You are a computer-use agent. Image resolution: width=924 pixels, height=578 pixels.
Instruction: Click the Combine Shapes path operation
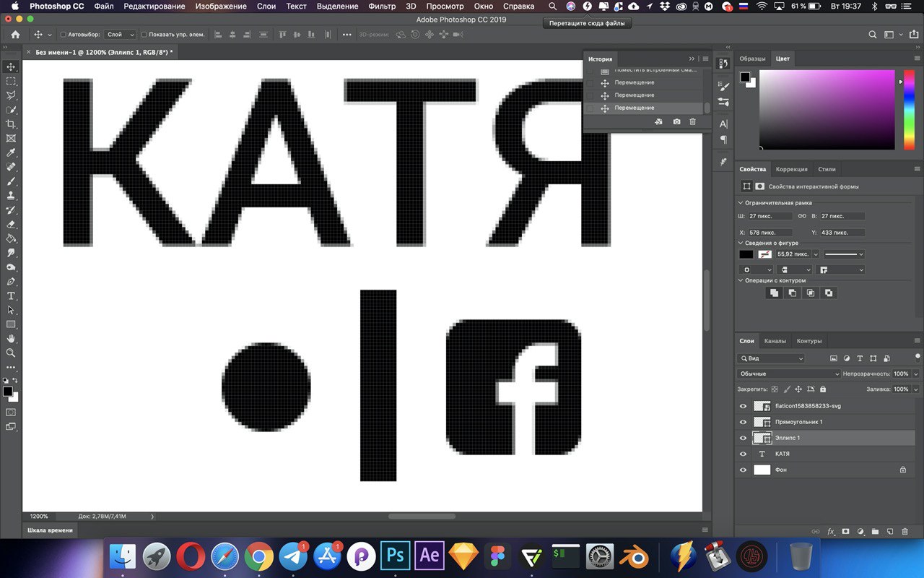pos(774,293)
